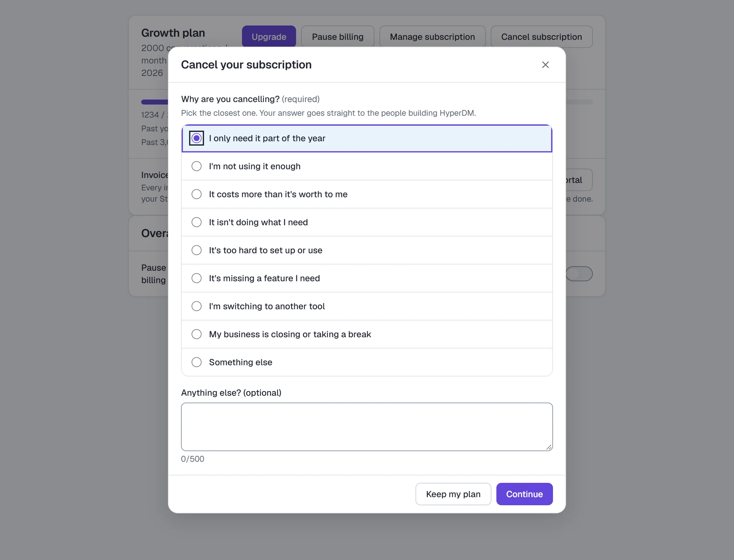
Task: Click the 0/500 character counter
Action: tap(193, 459)
